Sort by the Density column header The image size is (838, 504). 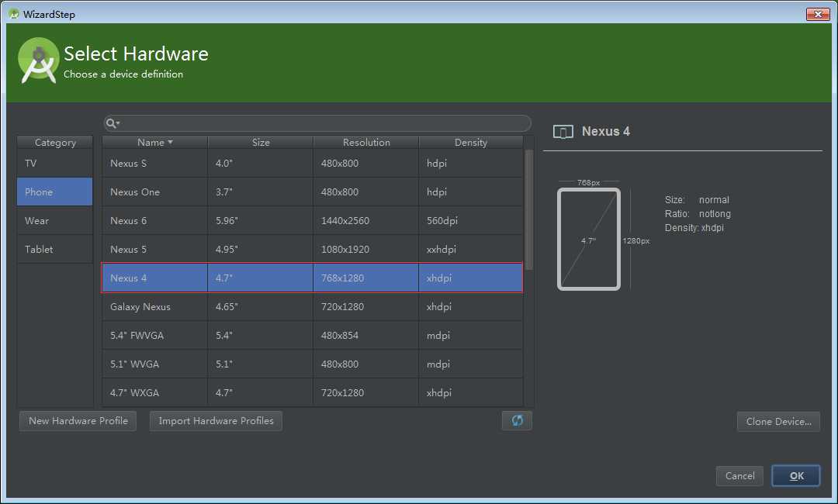[x=470, y=143]
